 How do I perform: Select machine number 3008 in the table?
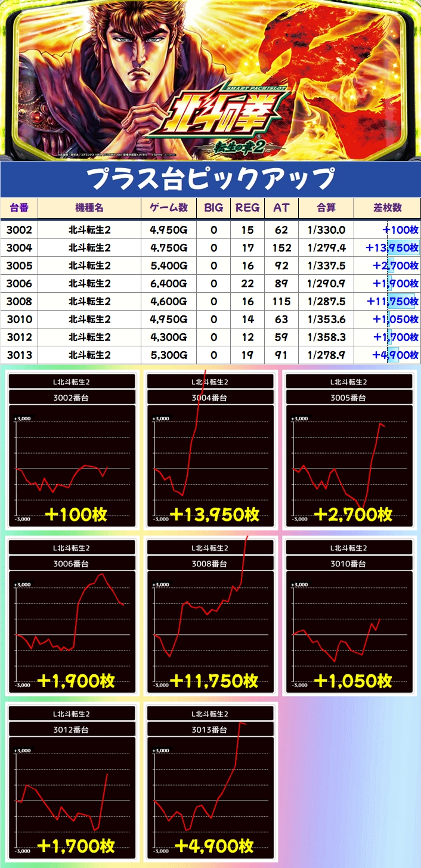click(20, 302)
